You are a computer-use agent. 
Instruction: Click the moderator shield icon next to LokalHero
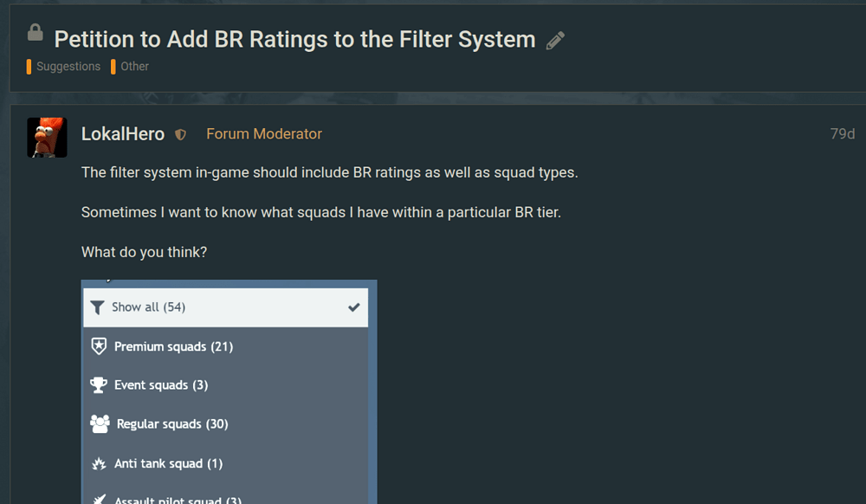click(x=181, y=135)
